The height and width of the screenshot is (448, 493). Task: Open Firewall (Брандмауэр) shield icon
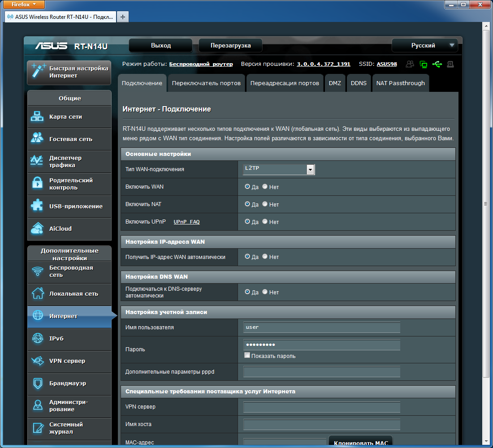point(37,383)
